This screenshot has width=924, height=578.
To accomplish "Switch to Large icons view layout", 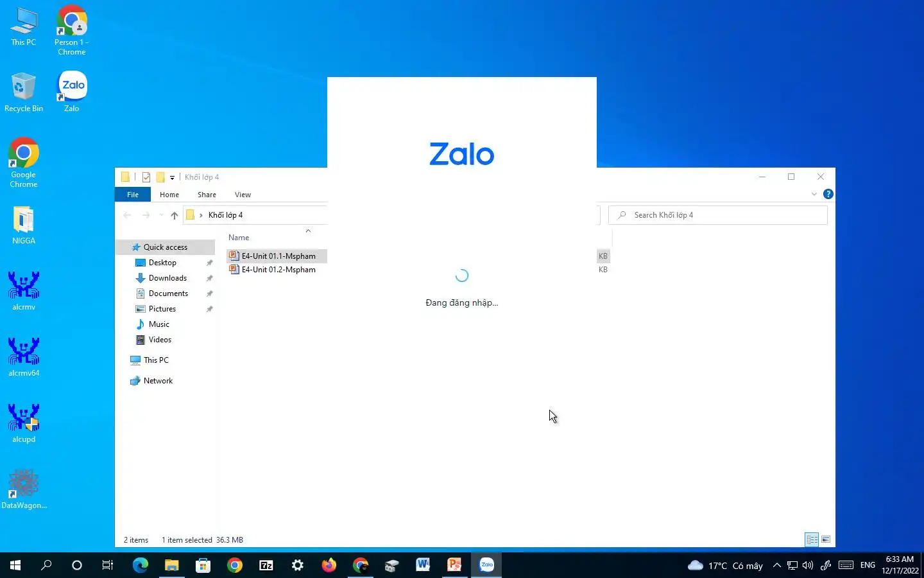I will (x=826, y=539).
